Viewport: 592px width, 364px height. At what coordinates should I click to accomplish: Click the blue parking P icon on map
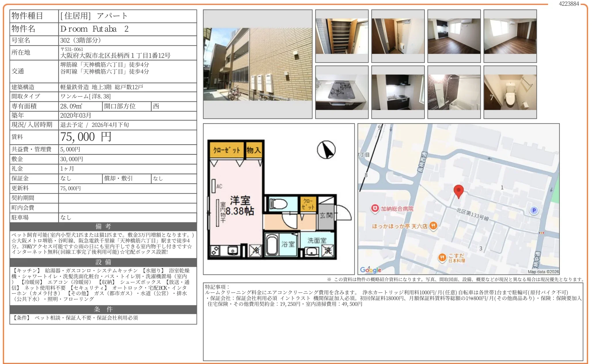[x=534, y=210]
